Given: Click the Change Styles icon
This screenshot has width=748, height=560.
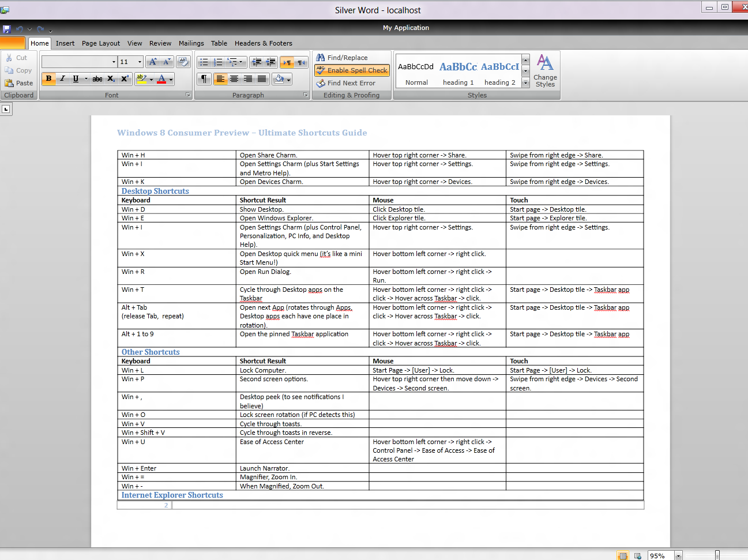Looking at the screenshot, I should tap(545, 70).
